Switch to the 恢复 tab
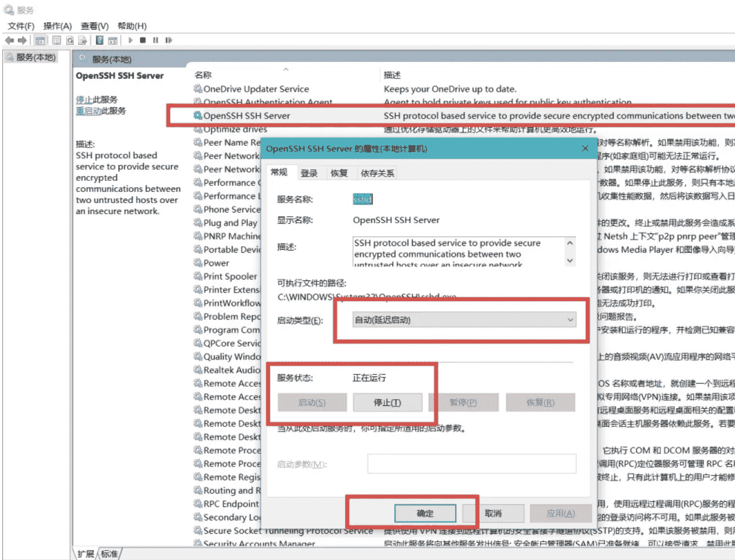 pyautogui.click(x=339, y=173)
